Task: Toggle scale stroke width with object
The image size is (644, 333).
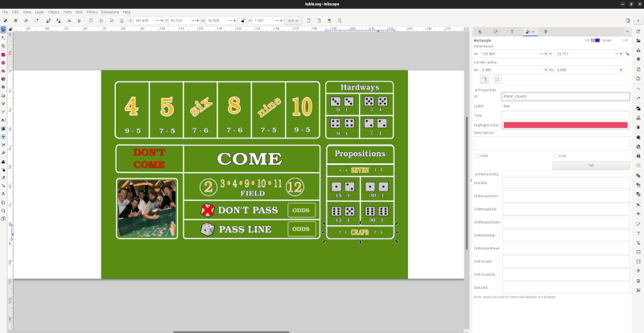Action: click(x=308, y=20)
